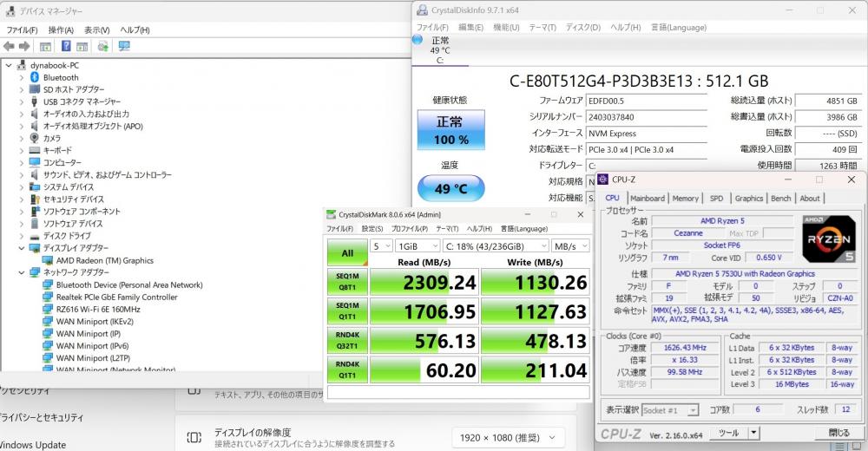Click the firmware field EDFD00.5

click(x=647, y=101)
